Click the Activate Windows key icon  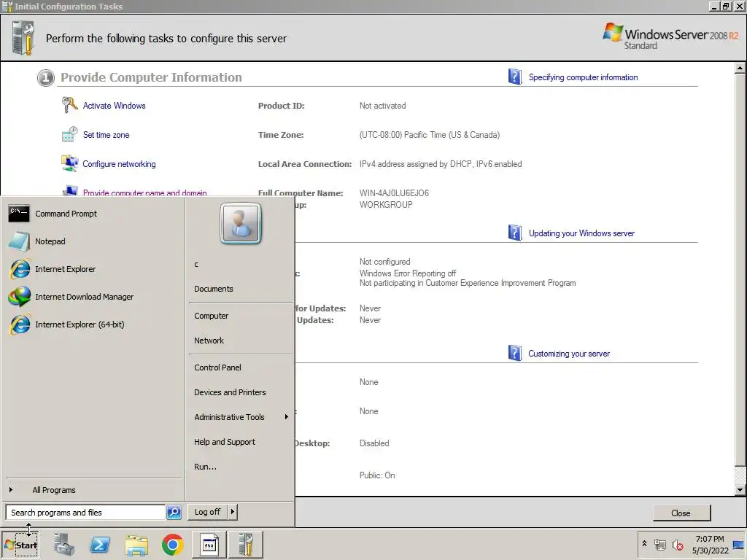click(69, 105)
